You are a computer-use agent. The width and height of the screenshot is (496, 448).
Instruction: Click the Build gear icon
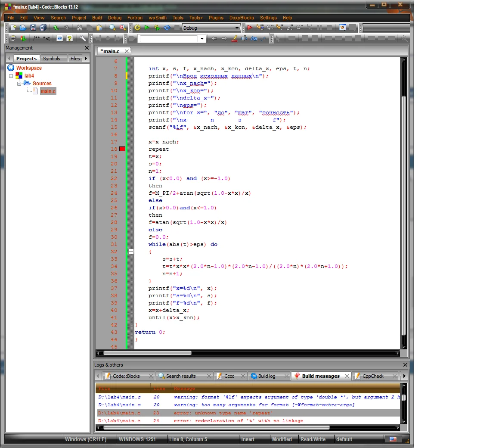point(137,28)
